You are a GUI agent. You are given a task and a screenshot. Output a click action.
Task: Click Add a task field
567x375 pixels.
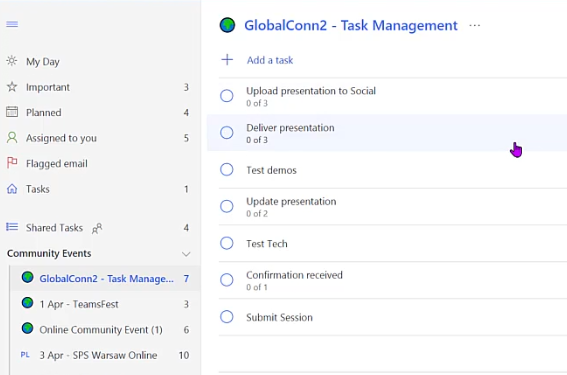click(393, 60)
